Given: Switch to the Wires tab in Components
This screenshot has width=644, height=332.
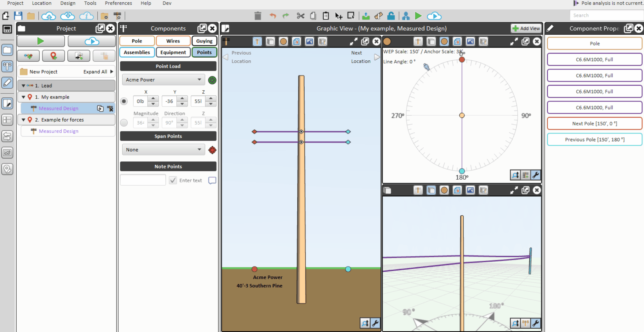Looking at the screenshot, I should [173, 41].
